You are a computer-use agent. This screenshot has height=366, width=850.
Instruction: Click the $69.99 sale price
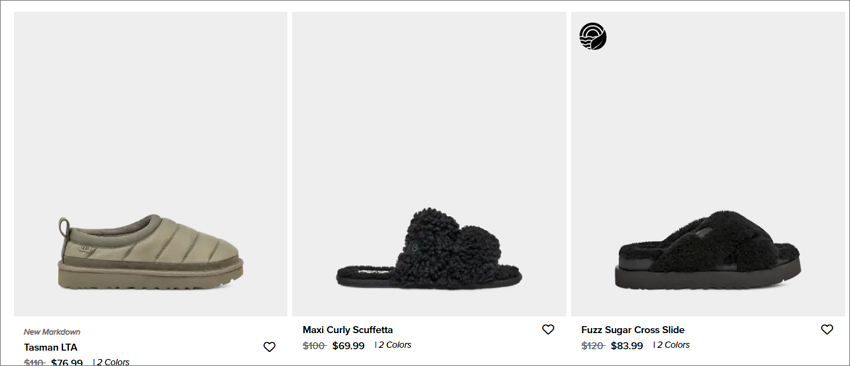click(x=349, y=345)
